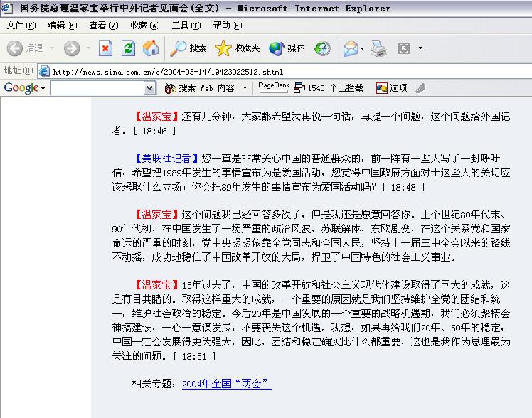
Task: Click the Google toolbar highlighter pen icon
Action: click(420, 88)
